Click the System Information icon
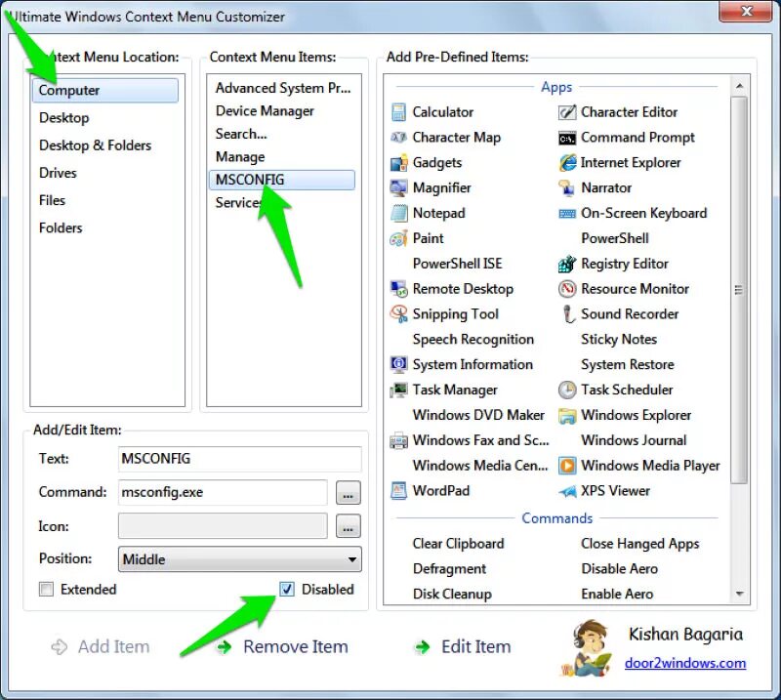Viewport: 781px width, 700px height. pos(398,365)
